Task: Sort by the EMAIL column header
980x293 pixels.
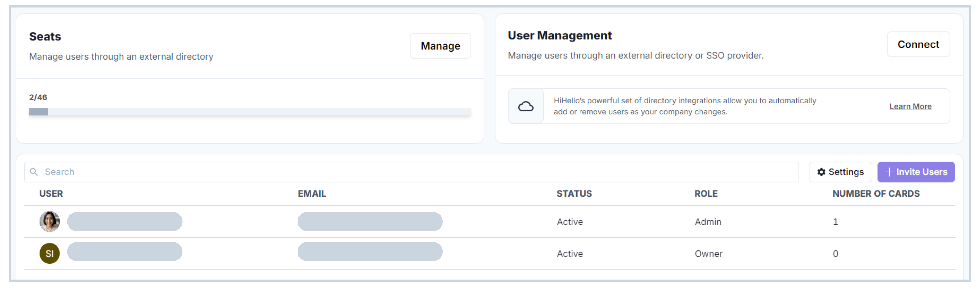Action: (312, 194)
